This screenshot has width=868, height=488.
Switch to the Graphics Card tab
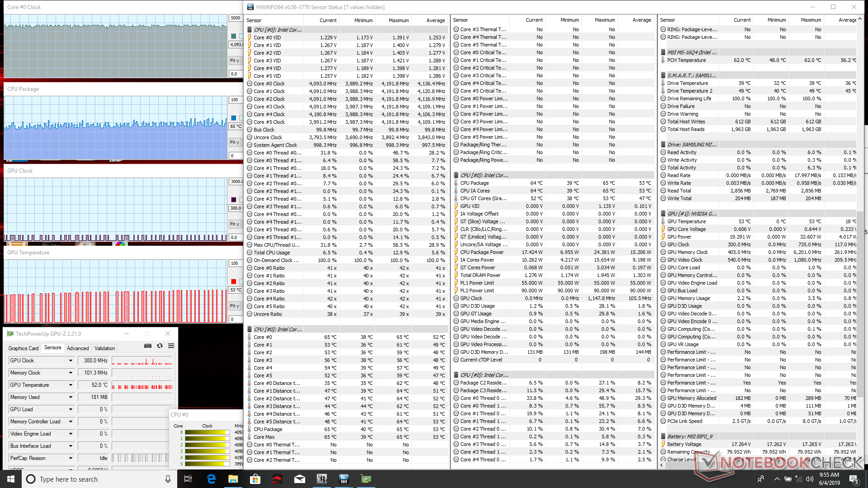24,348
